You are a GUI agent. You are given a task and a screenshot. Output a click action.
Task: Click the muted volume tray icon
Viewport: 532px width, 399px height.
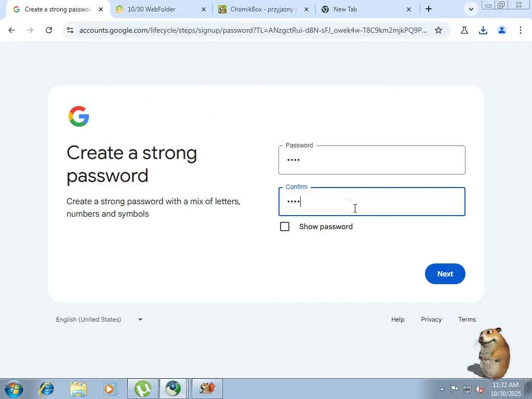tap(480, 389)
